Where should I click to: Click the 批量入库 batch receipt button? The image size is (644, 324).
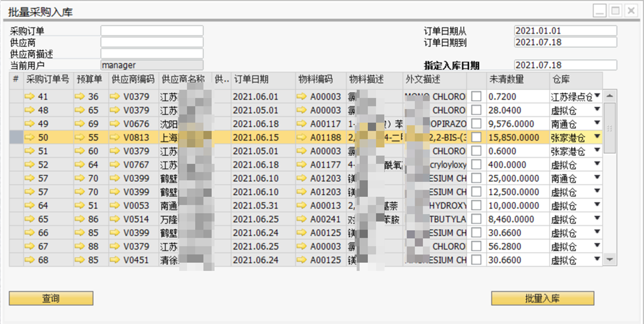point(543,298)
